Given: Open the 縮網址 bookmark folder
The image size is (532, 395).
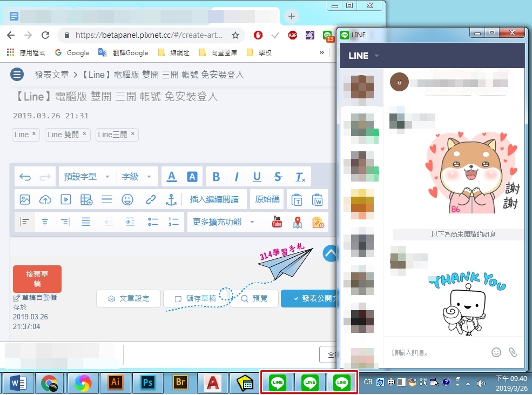Looking at the screenshot, I should point(174,52).
